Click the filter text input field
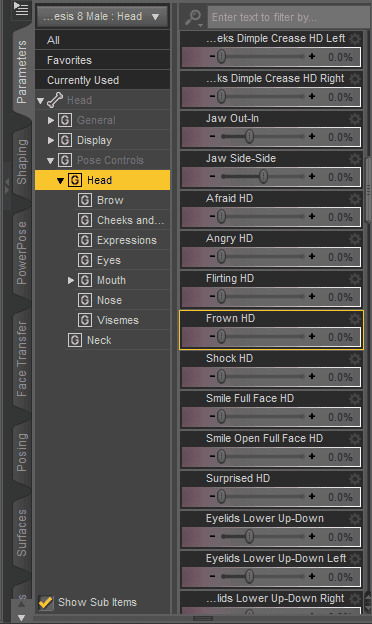The width and height of the screenshot is (372, 624). pos(289,17)
